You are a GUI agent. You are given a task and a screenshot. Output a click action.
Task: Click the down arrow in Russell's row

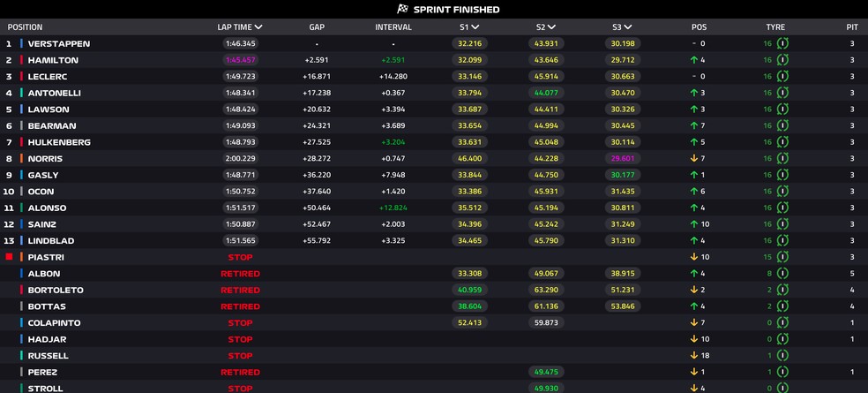coord(693,355)
